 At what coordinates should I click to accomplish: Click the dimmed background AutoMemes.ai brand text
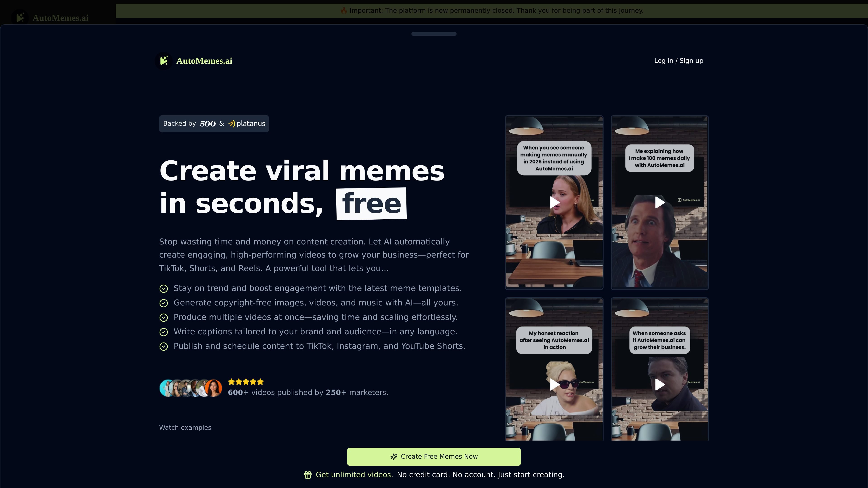pyautogui.click(x=61, y=18)
